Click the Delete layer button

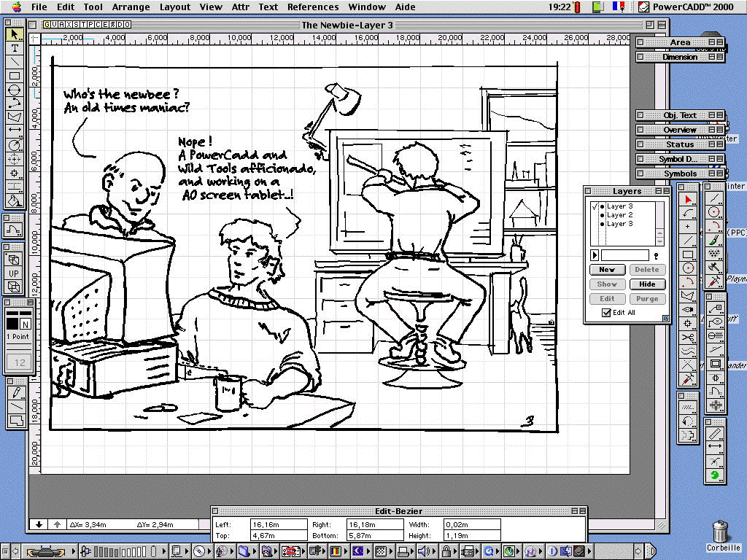tap(647, 270)
